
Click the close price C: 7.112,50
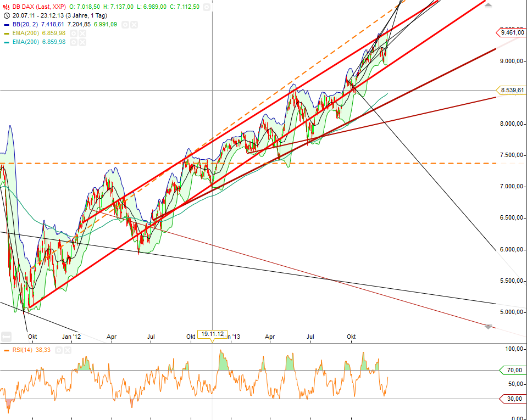click(184, 7)
